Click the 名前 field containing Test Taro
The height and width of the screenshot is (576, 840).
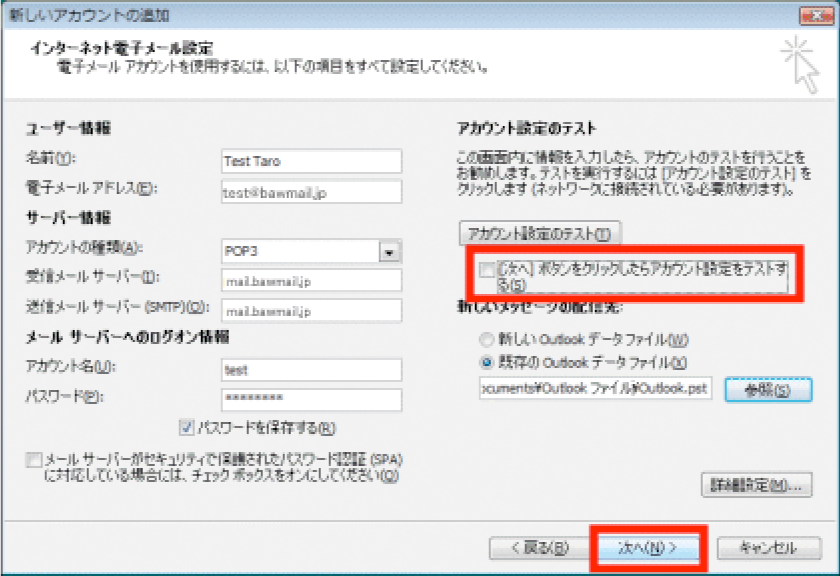[311, 161]
